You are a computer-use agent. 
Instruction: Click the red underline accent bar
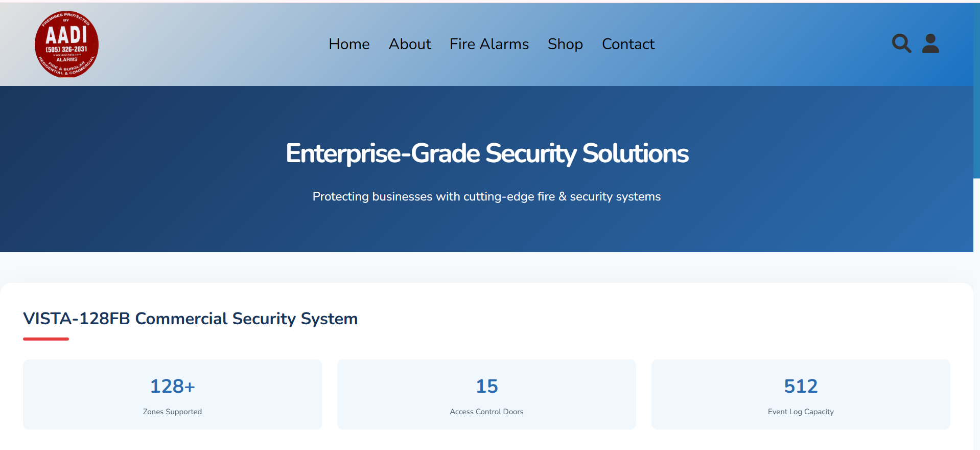[46, 339]
